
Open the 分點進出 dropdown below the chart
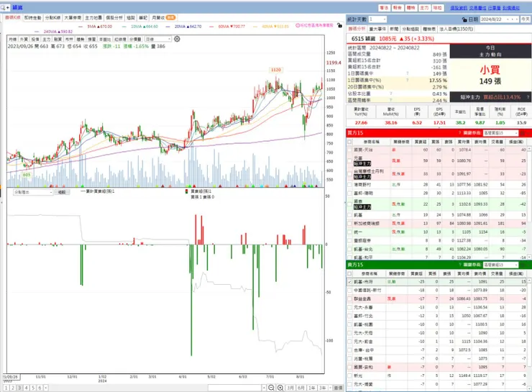coord(33,192)
